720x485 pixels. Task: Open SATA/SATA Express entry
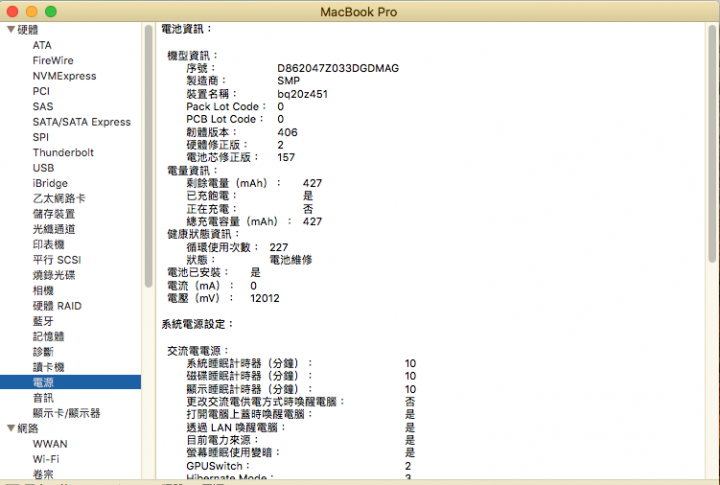[x=82, y=122]
